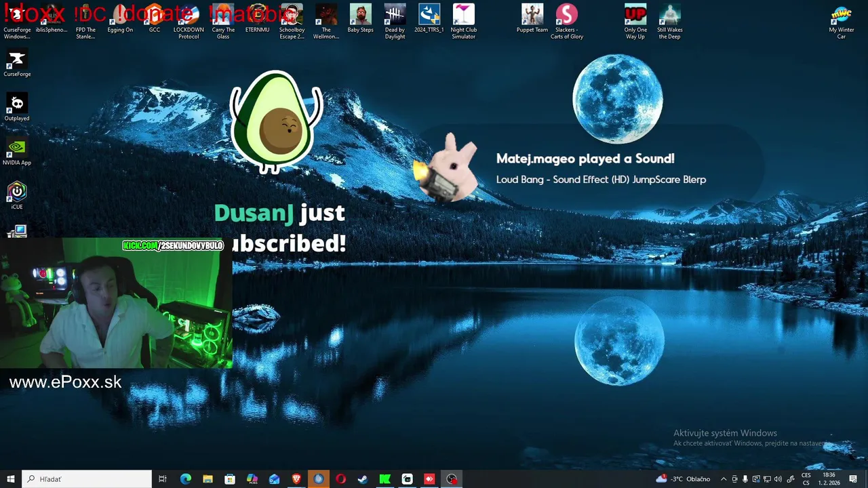Click the Hľadať taskbar search box
This screenshot has width=868, height=488.
pyautogui.click(x=87, y=479)
